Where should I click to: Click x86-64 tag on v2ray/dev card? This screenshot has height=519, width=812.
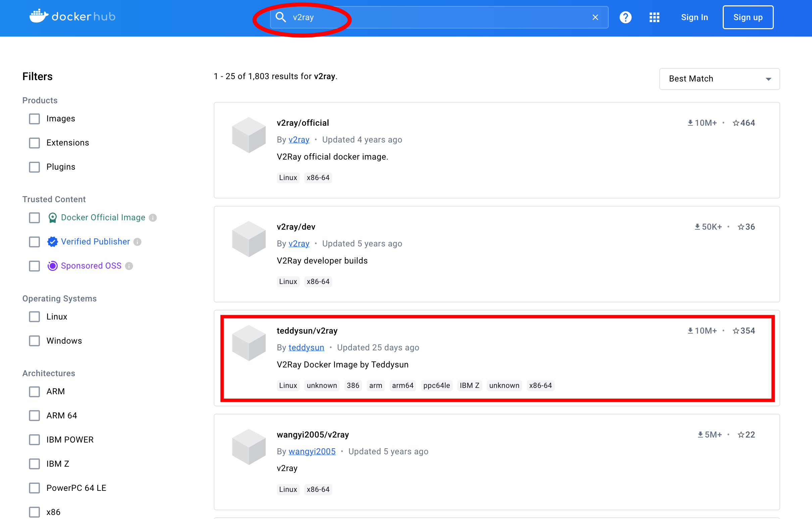pos(318,282)
